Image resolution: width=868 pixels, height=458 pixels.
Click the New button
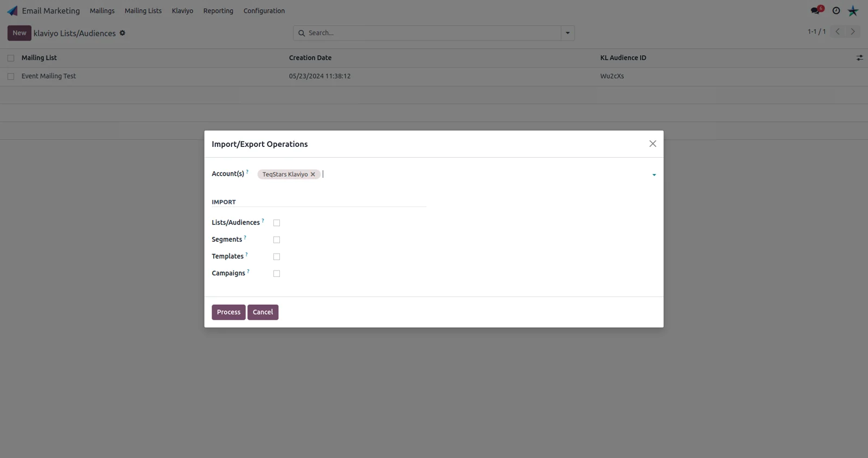pos(19,33)
